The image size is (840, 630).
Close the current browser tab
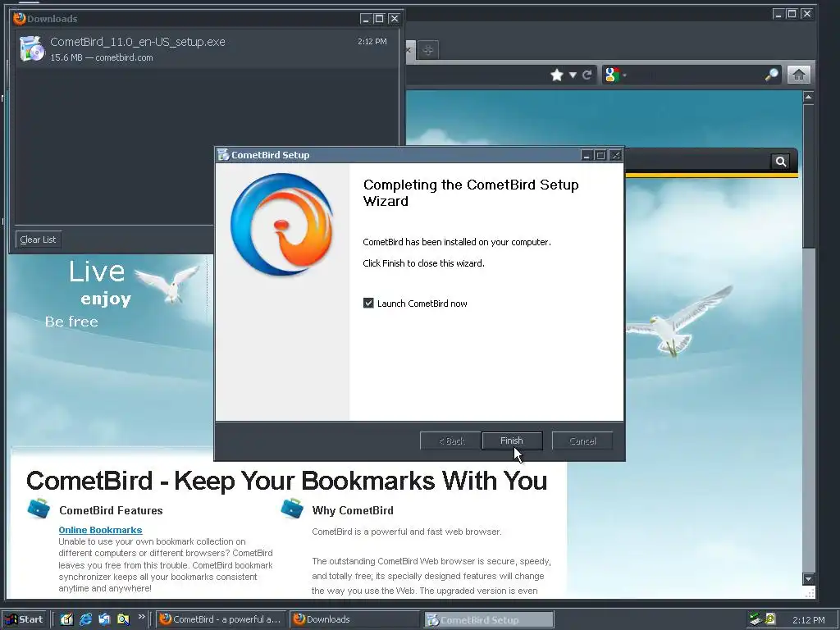pyautogui.click(x=409, y=50)
